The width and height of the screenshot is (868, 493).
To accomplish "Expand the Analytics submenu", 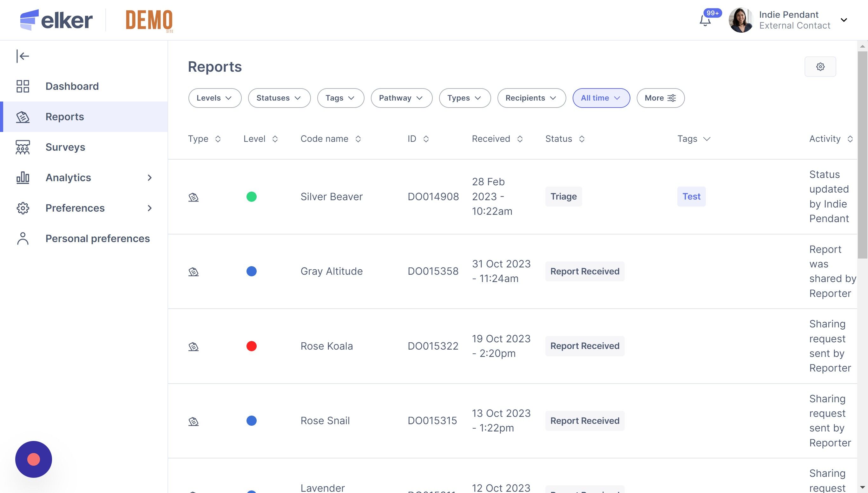I will 150,178.
